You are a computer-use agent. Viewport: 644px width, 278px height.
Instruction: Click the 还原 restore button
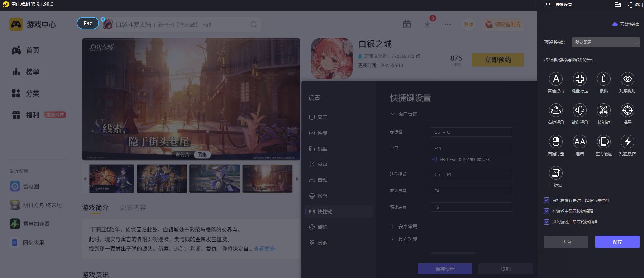pyautogui.click(x=566, y=242)
